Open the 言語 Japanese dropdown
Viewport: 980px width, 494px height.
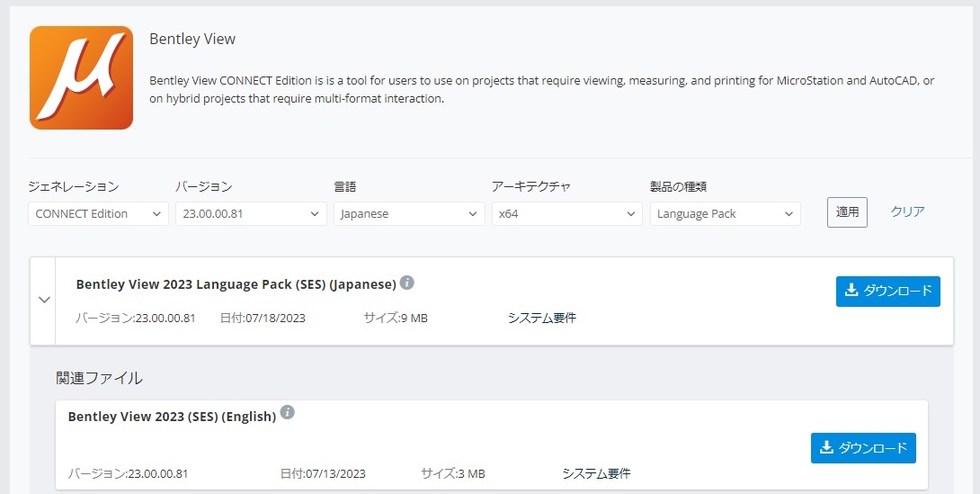point(409,214)
